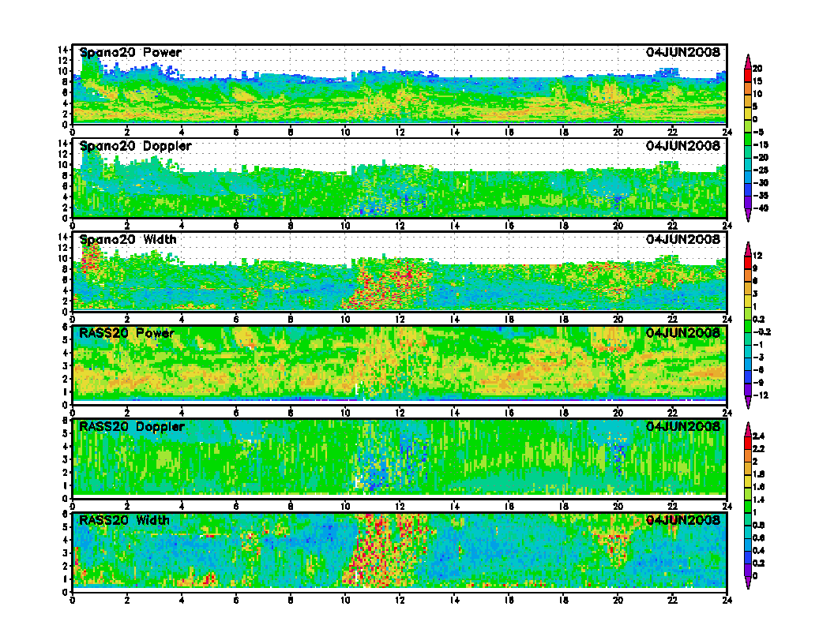Click the RASS20 Width panel title

(x=124, y=520)
